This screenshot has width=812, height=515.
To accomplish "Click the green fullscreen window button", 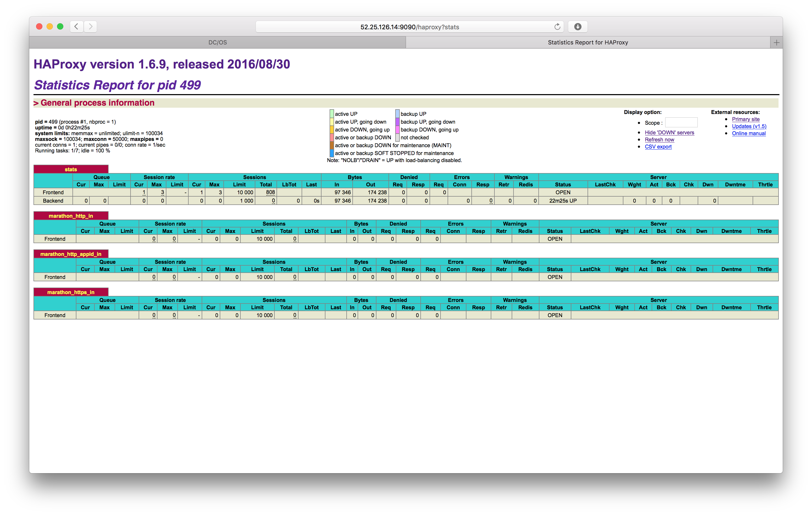I will pos(60,27).
